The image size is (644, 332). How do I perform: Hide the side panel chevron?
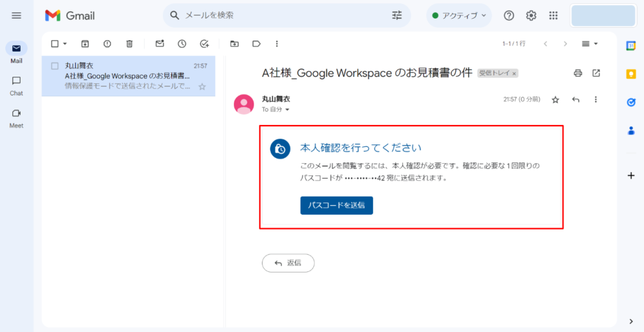(631, 321)
